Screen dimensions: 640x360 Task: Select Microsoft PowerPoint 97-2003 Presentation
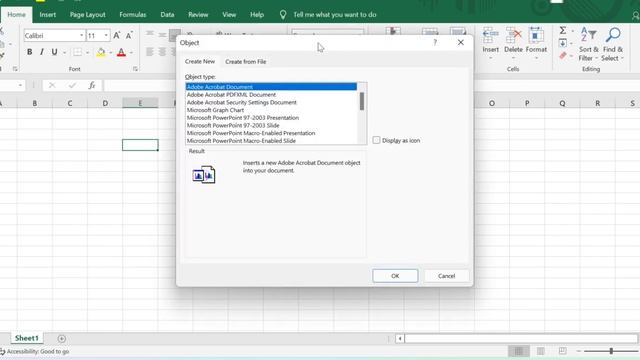(x=271, y=118)
